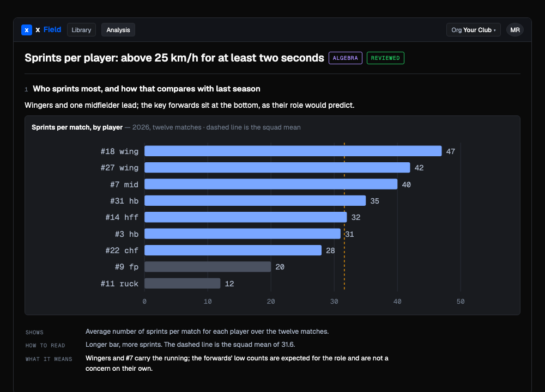Click the grey #11 ruck bar
This screenshot has height=392, width=545.
point(183,283)
